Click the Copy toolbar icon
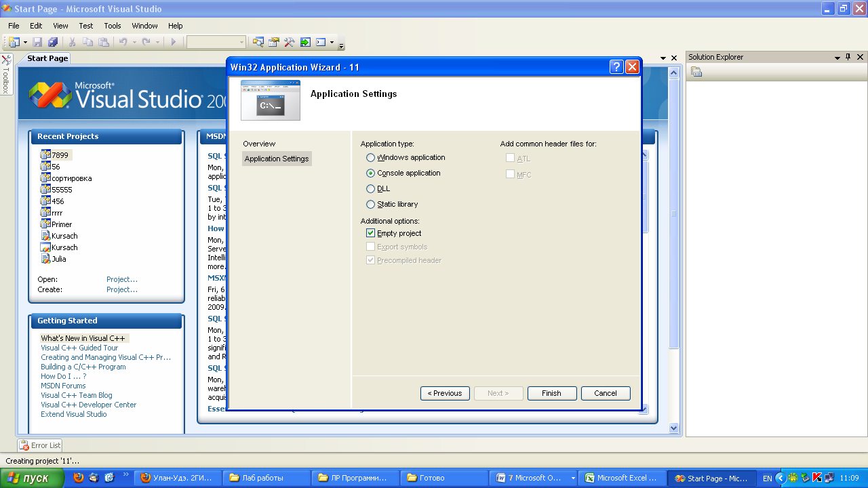This screenshot has height=488, width=868. [x=88, y=42]
